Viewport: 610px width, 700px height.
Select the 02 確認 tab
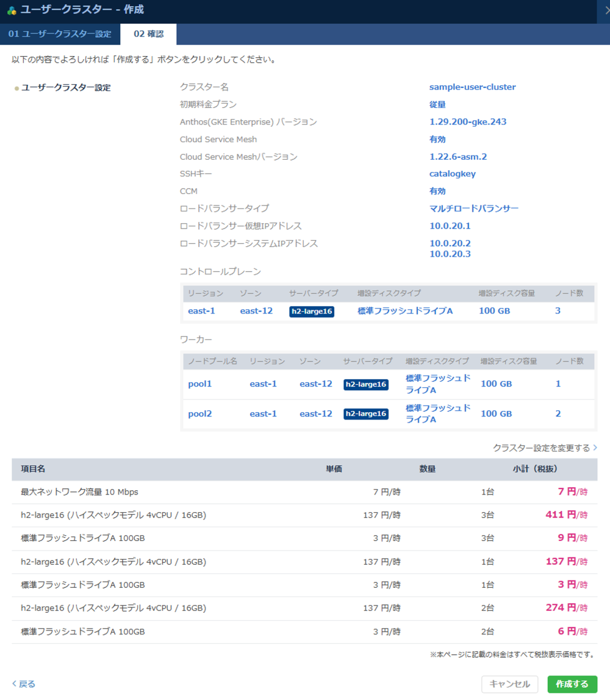click(x=149, y=34)
